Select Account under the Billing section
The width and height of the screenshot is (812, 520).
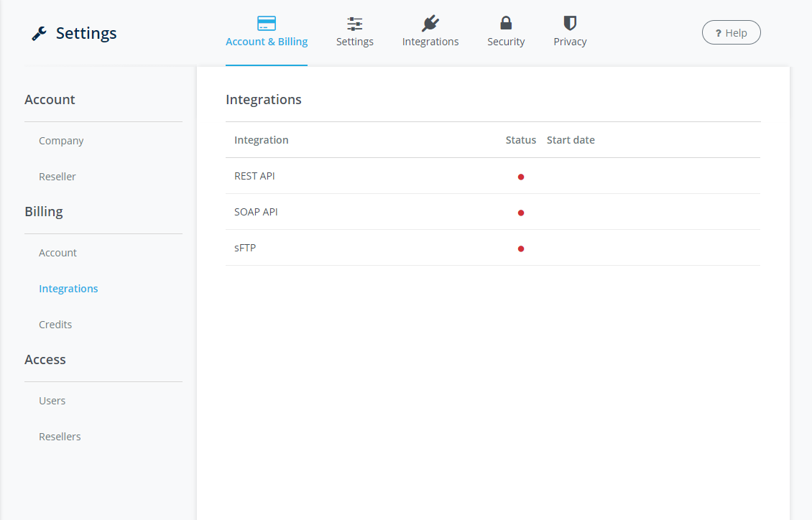click(57, 253)
